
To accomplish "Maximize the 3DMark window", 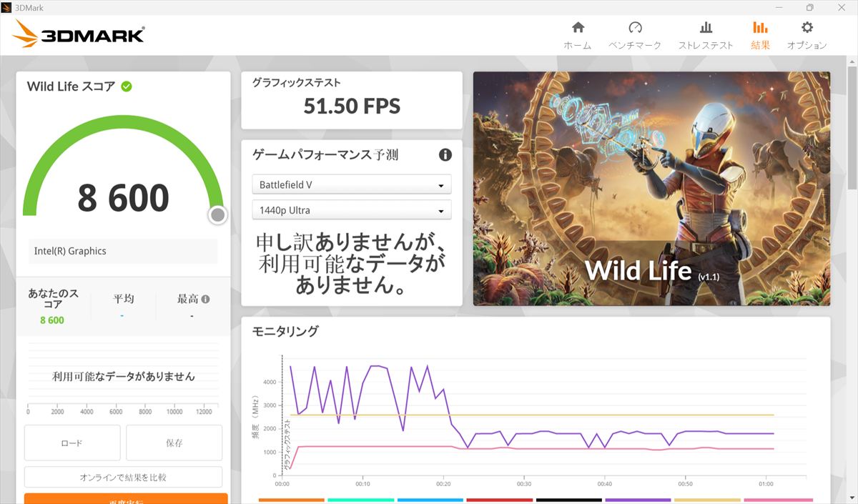I will point(809,7).
